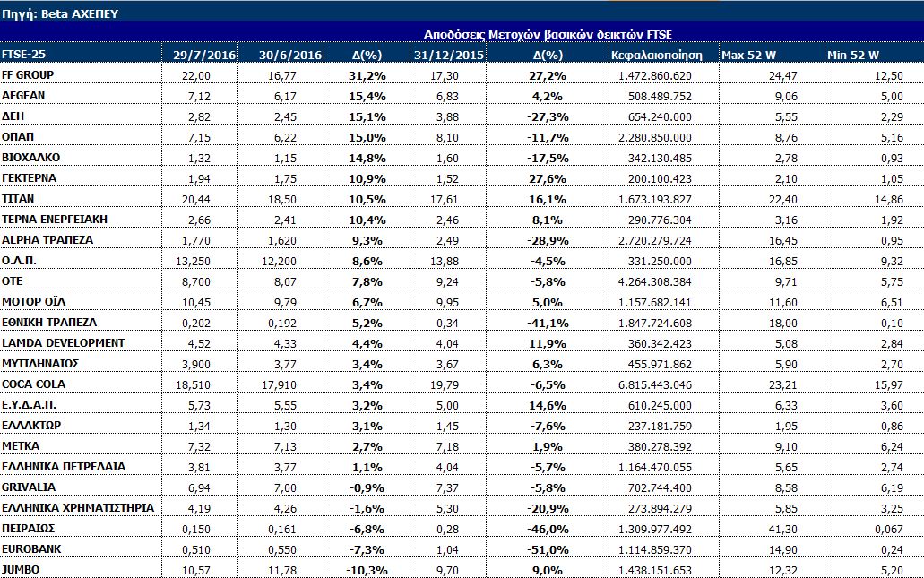This screenshot has width=924, height=578.
Task: Select the COCA COLA row label
Action: coord(33,384)
